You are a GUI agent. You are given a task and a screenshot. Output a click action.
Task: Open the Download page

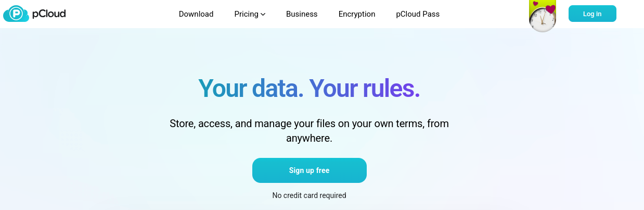[196, 14]
